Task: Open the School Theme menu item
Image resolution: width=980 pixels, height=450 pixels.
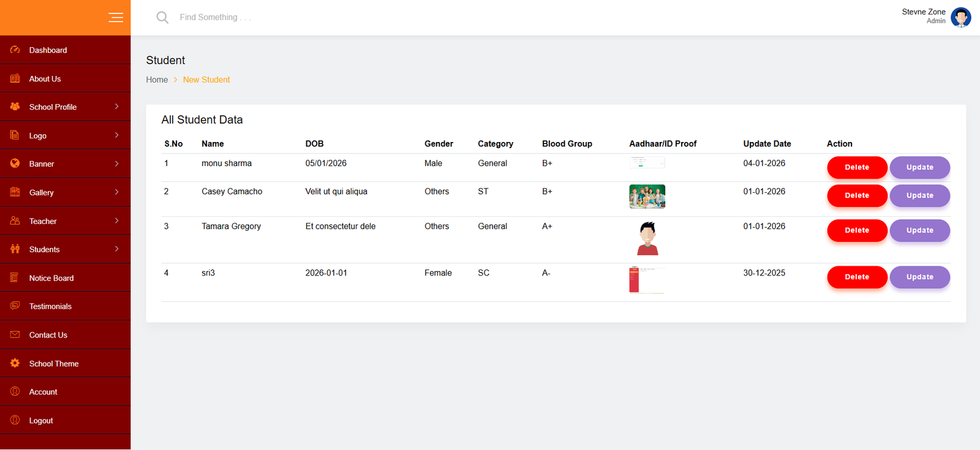Action: coord(65,363)
